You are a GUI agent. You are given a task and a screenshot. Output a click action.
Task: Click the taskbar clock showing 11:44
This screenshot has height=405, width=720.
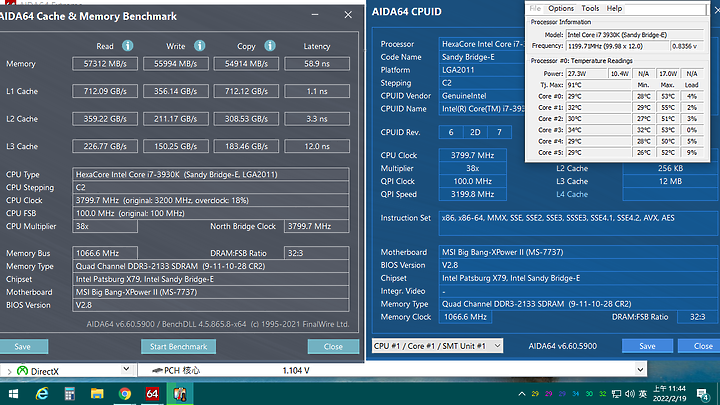coord(669,394)
